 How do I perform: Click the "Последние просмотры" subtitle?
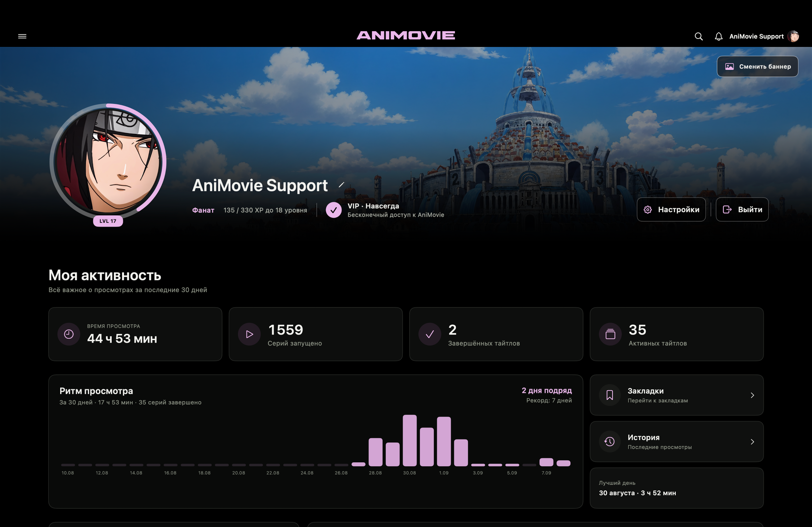pyautogui.click(x=659, y=447)
